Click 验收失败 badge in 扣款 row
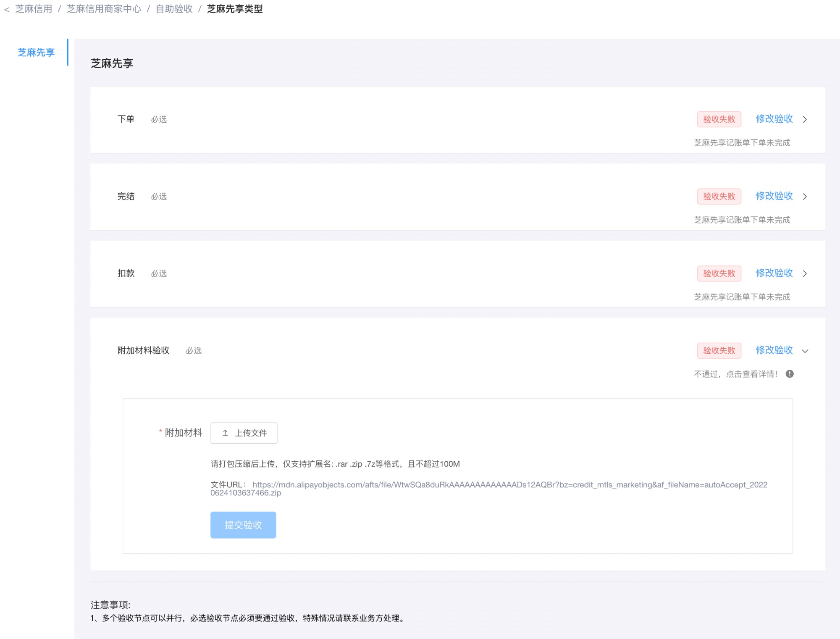Image resolution: width=840 pixels, height=639 pixels. pos(719,273)
